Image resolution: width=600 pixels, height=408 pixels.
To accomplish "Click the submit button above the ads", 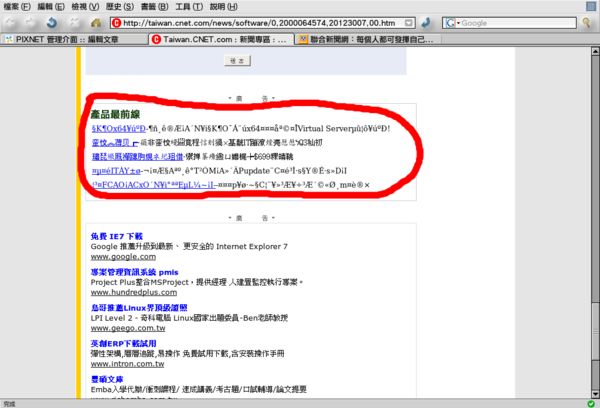I will point(237,60).
